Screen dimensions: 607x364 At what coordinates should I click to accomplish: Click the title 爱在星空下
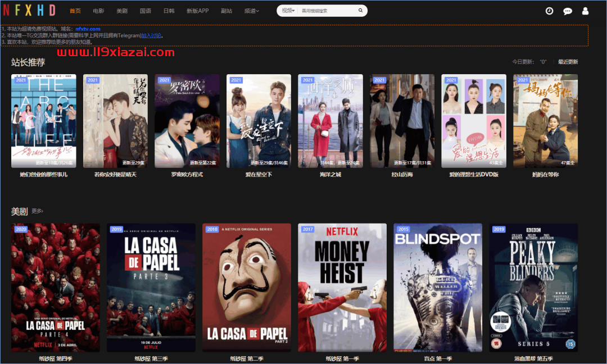(259, 175)
